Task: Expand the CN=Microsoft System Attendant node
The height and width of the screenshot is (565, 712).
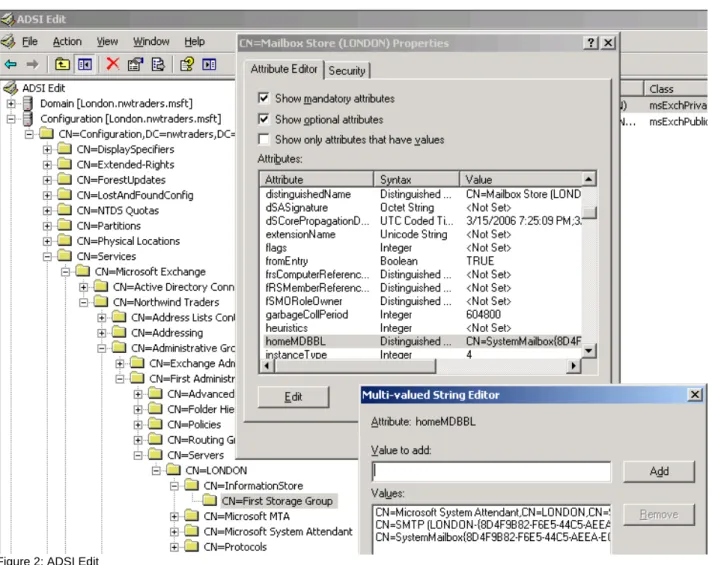Action: coord(174,531)
